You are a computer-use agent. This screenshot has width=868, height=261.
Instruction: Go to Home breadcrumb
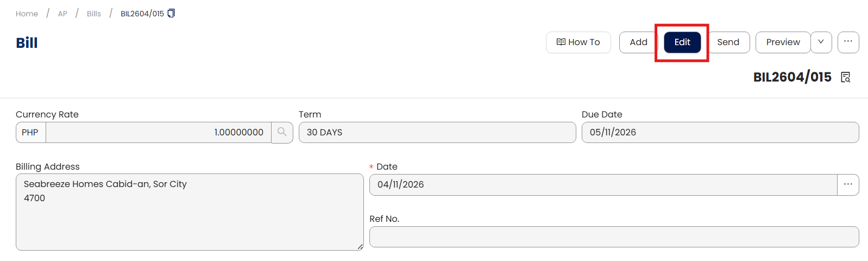[27, 14]
